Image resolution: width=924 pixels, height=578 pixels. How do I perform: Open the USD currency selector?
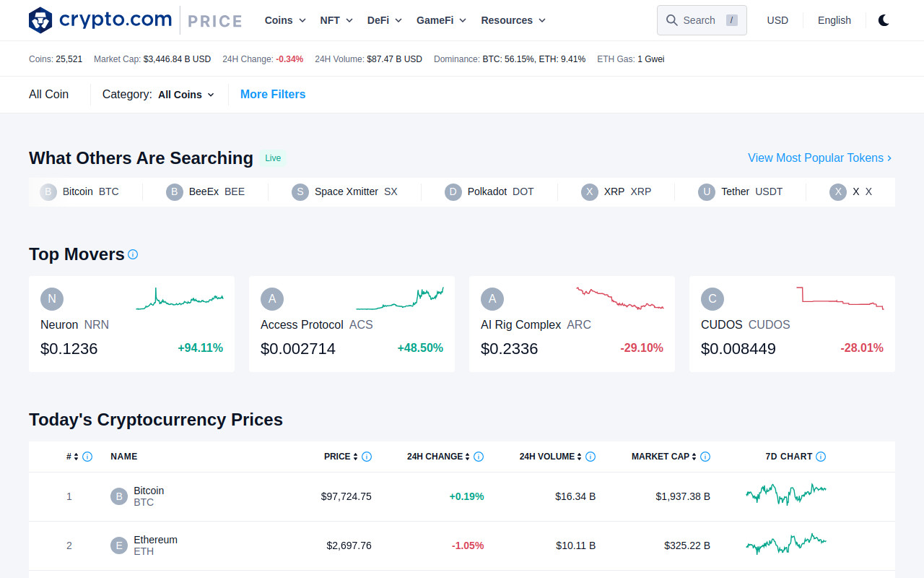[777, 20]
